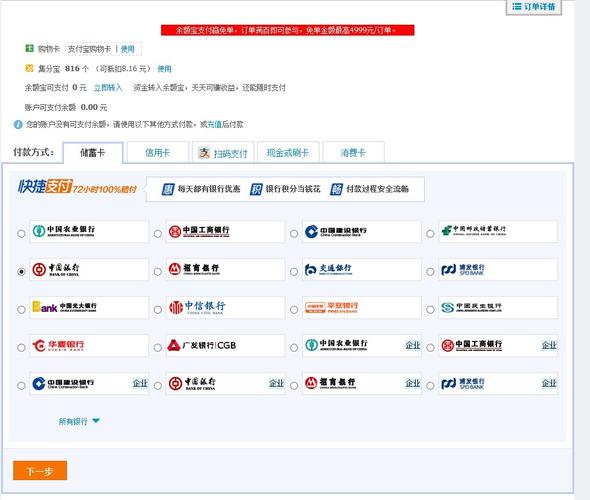Select ICBC 中国工商银行 radio button
590x500 pixels.
point(158,234)
